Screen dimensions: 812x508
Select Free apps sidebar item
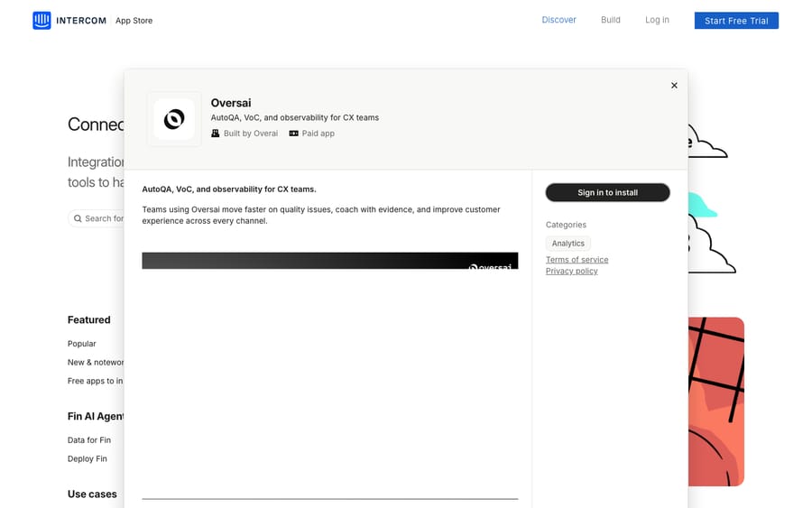[96, 381]
